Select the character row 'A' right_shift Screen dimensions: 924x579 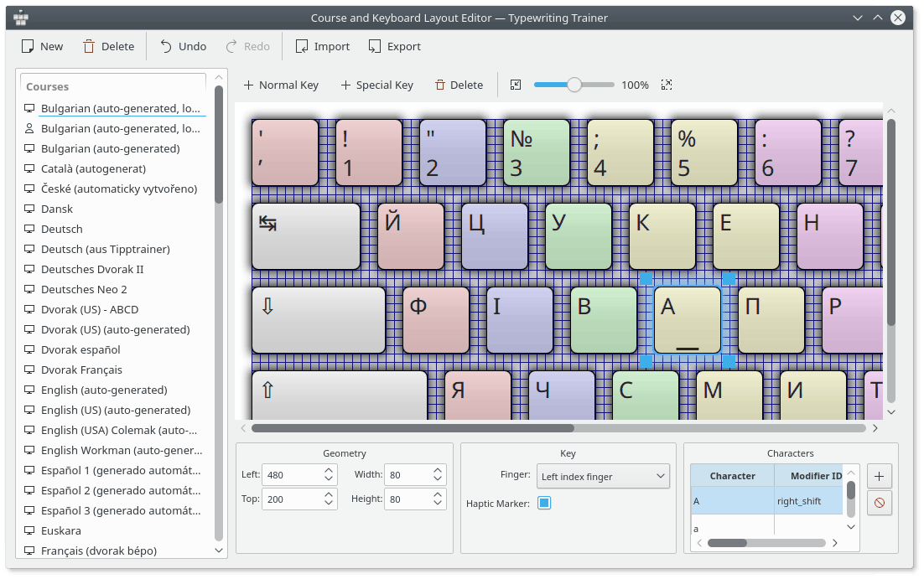tap(766, 501)
